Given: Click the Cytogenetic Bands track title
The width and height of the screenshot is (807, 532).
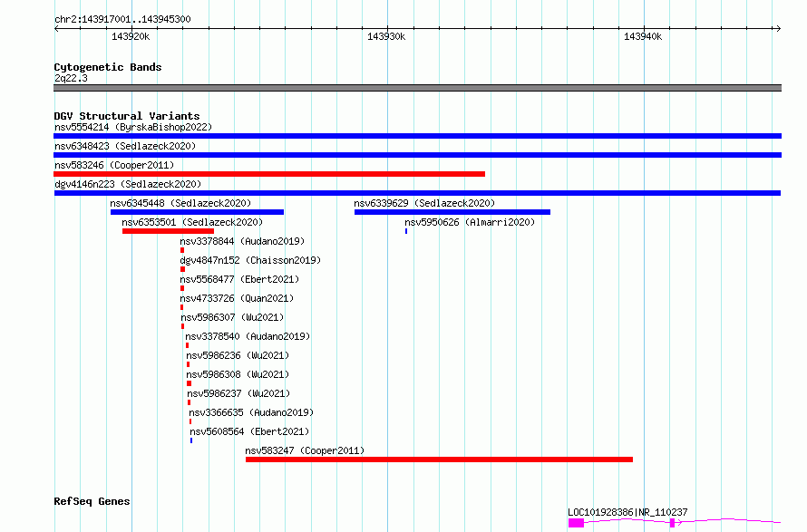Looking at the screenshot, I should click(x=108, y=67).
